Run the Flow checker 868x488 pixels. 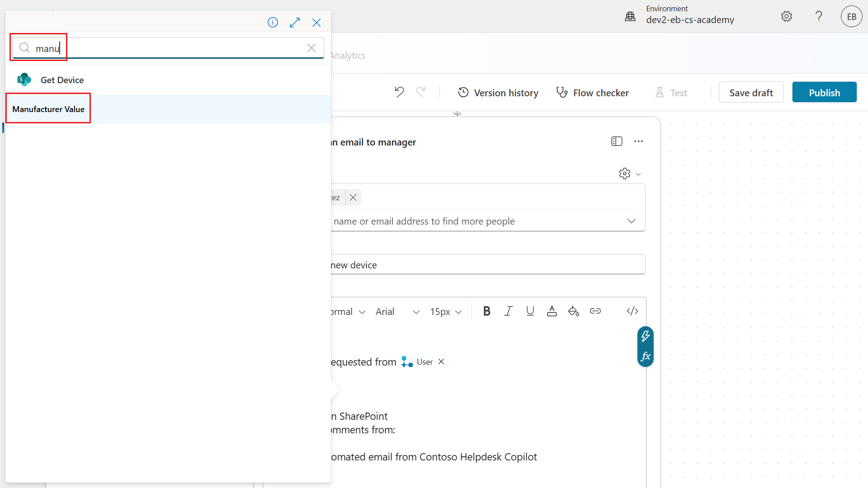point(593,92)
